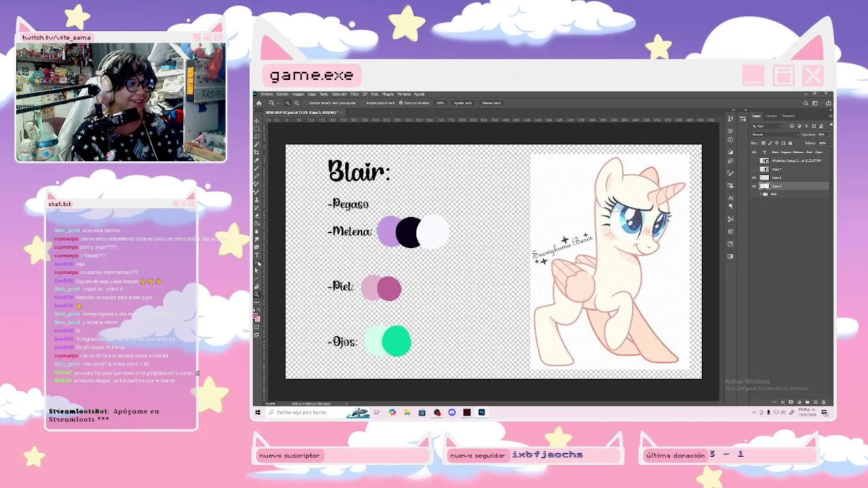This screenshot has height=488, width=868.
Task: Open the workspace switcher dropdown at top right
Action: [x=817, y=103]
